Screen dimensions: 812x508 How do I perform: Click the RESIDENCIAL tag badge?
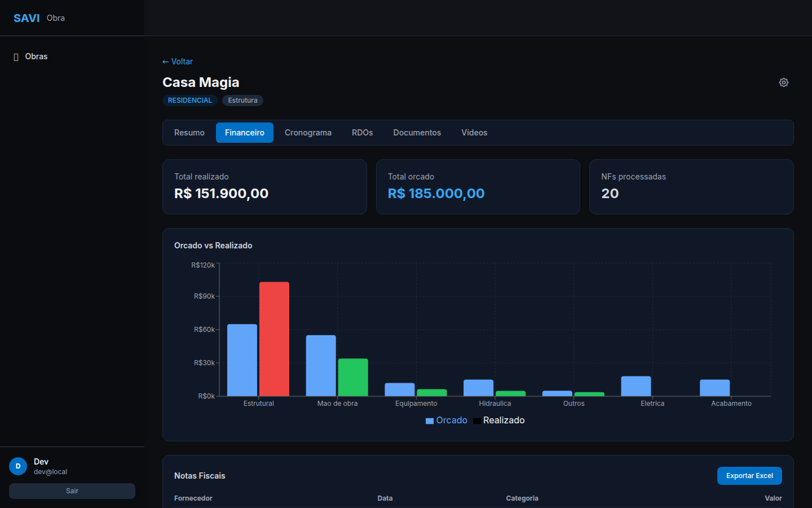[x=190, y=100]
